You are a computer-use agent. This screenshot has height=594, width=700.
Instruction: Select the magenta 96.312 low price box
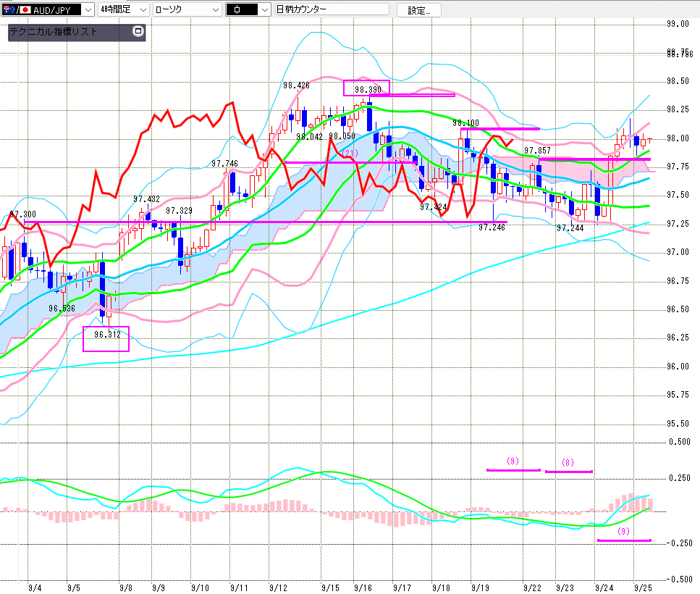point(106,338)
